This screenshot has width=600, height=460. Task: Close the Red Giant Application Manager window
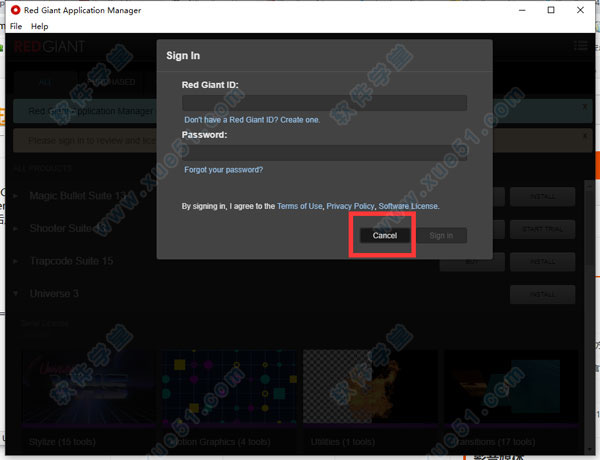point(580,10)
